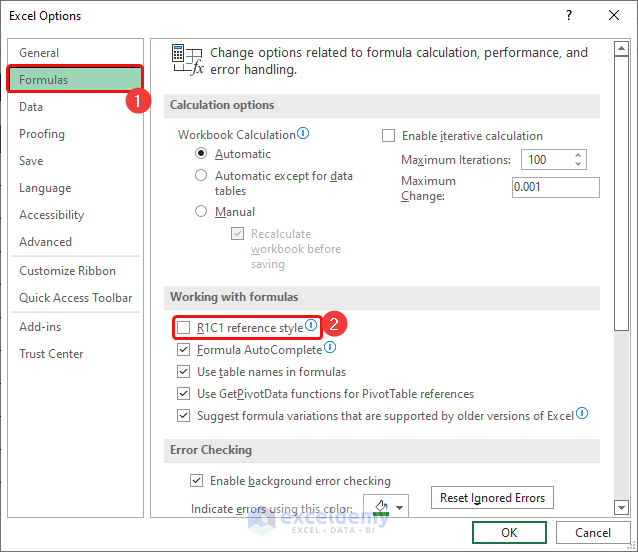
Task: Click the Workbook Calculation info icon
Action: 303,133
